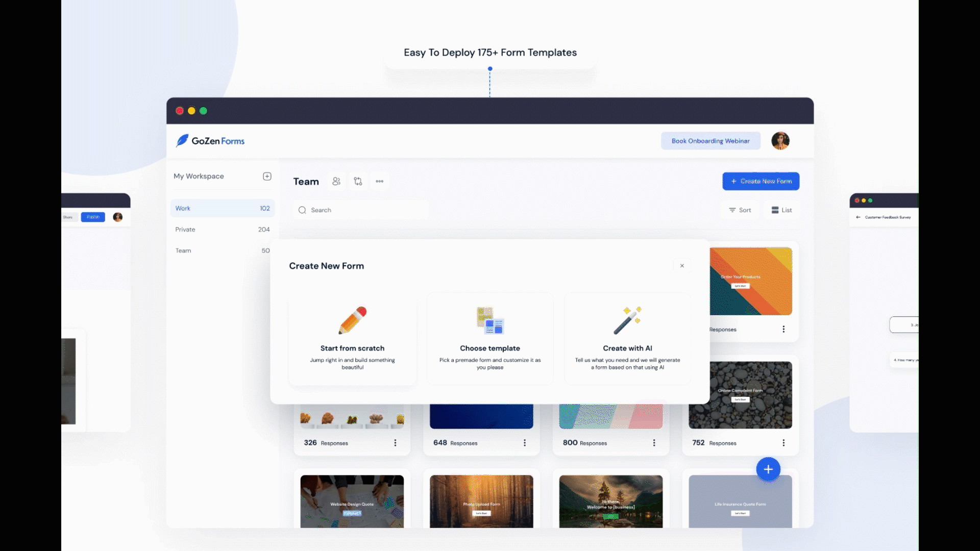Click the 648 Responses label
Image resolution: width=980 pixels, height=551 pixels.
click(x=455, y=443)
